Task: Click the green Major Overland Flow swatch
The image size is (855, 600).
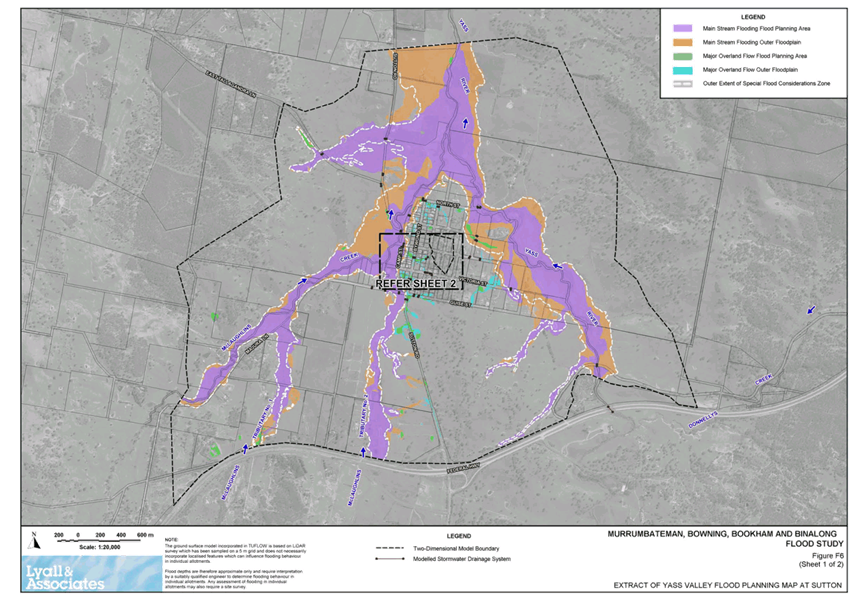Action: [x=684, y=57]
